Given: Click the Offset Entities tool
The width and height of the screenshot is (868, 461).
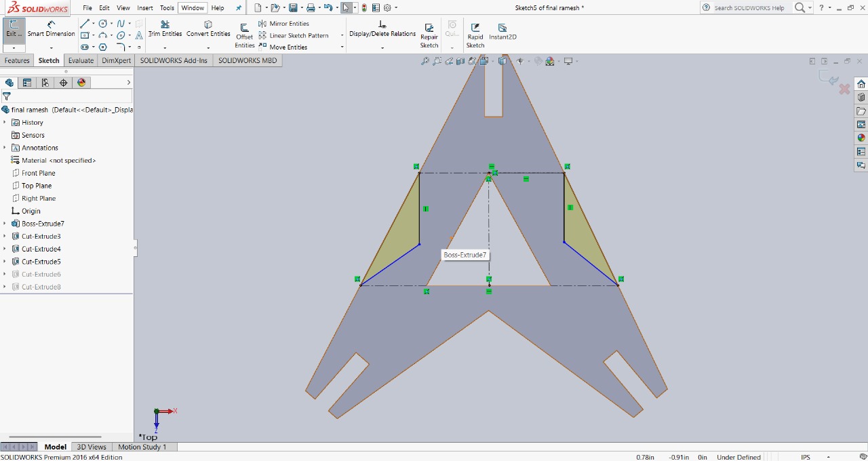Looking at the screenshot, I should pos(245,35).
